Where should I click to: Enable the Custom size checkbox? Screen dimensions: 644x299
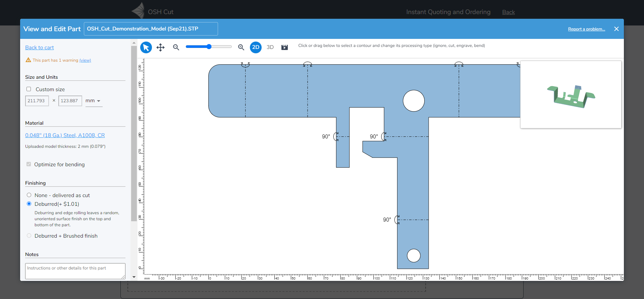[29, 89]
